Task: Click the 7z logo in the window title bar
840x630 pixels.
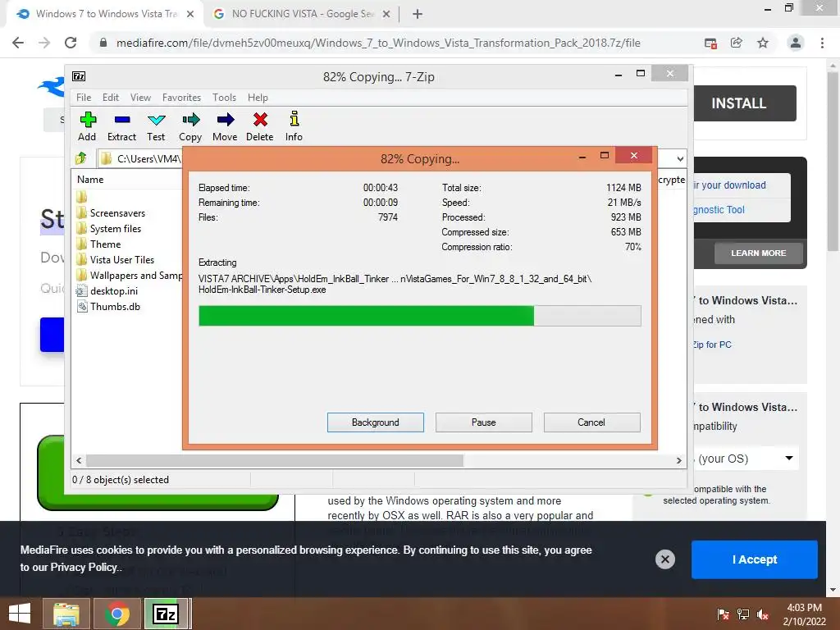Action: 79,76
